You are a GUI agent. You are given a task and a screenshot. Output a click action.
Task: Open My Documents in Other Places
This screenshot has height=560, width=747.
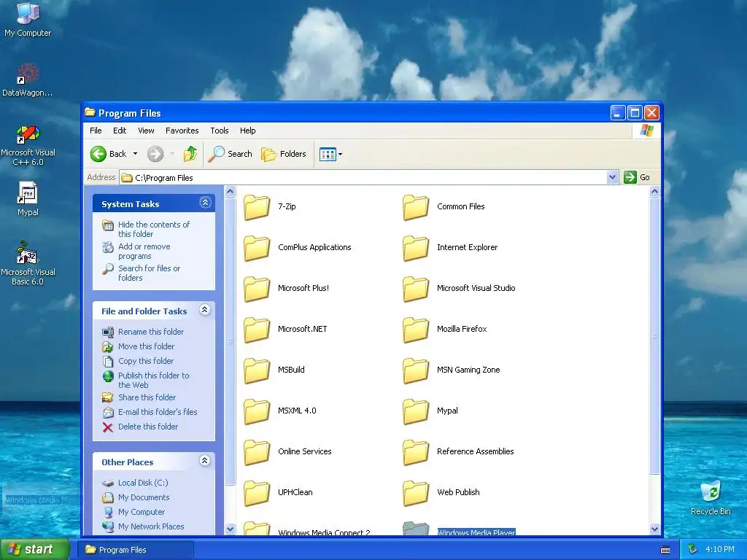pos(144,497)
